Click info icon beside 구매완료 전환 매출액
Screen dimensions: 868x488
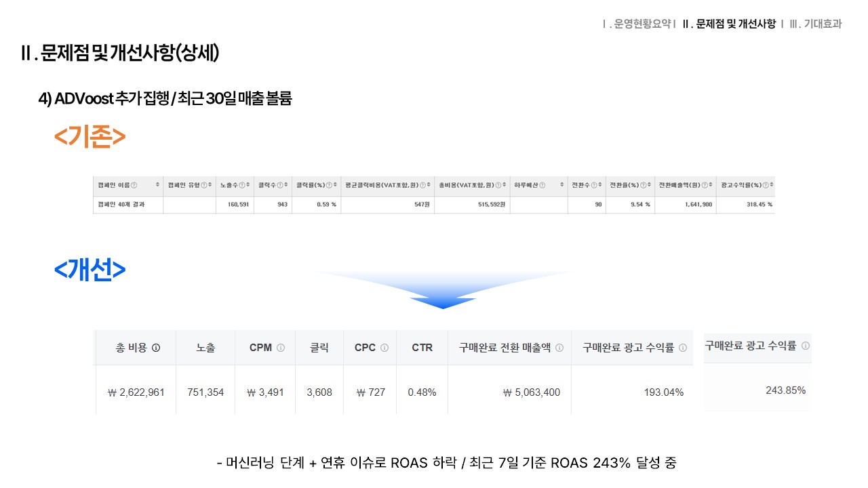coord(559,348)
